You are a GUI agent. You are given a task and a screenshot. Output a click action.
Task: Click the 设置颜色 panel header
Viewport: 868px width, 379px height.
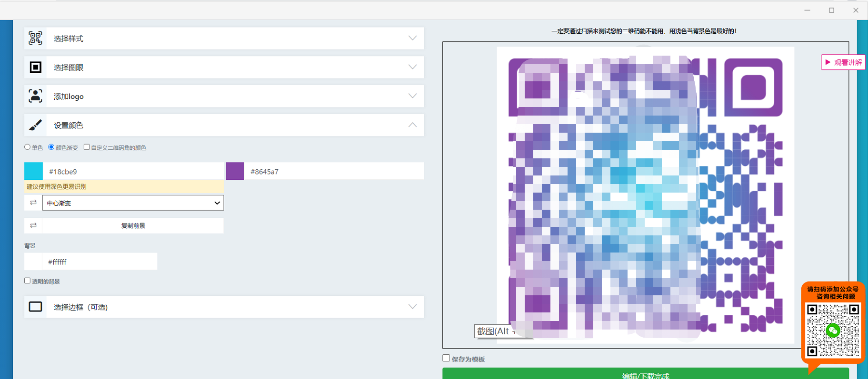pyautogui.click(x=224, y=125)
